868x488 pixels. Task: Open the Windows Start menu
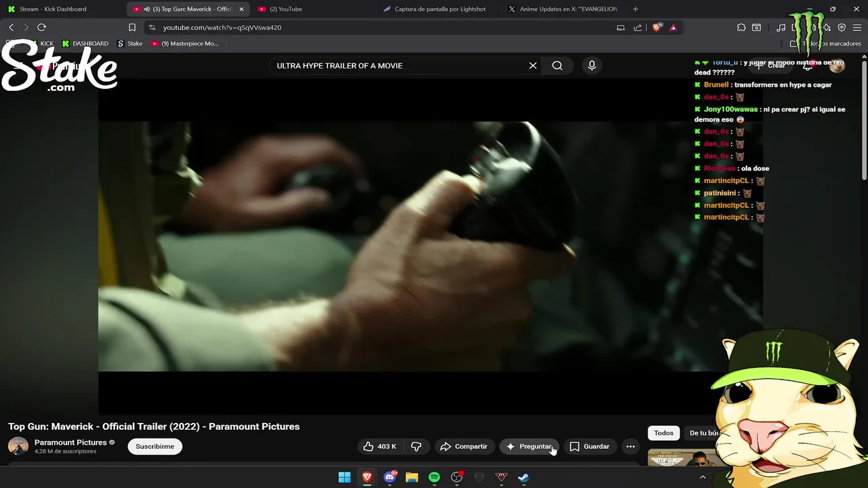tap(344, 477)
